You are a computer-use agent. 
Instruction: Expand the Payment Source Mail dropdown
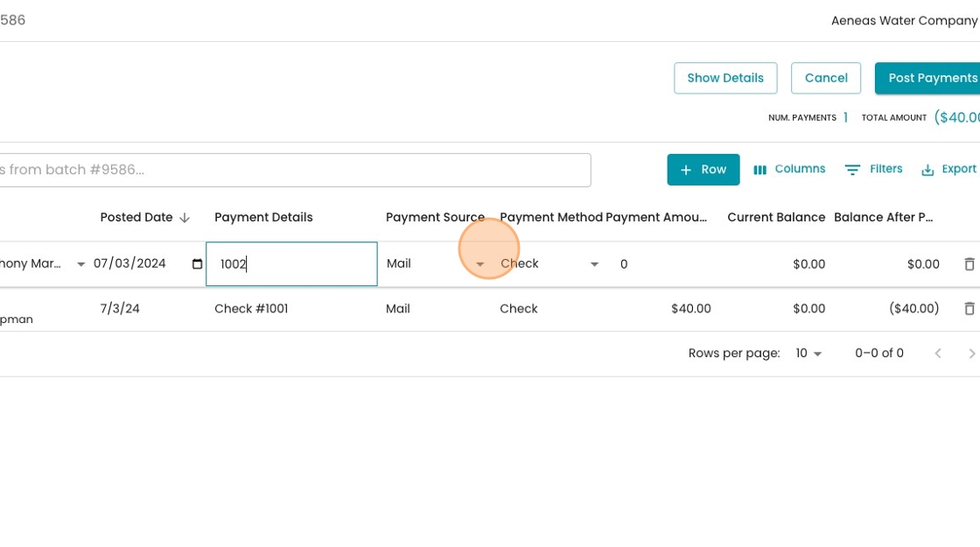click(x=480, y=263)
